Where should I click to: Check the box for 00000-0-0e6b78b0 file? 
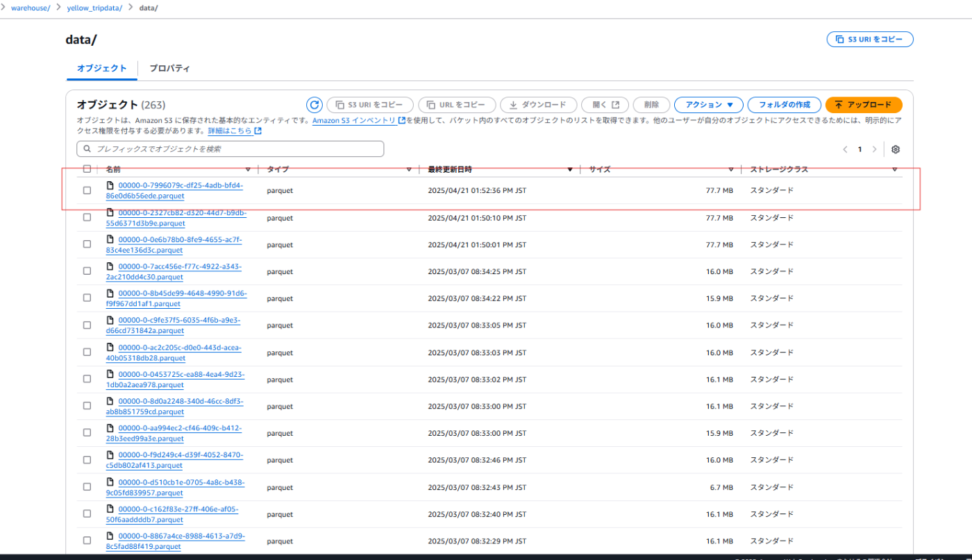click(x=87, y=244)
